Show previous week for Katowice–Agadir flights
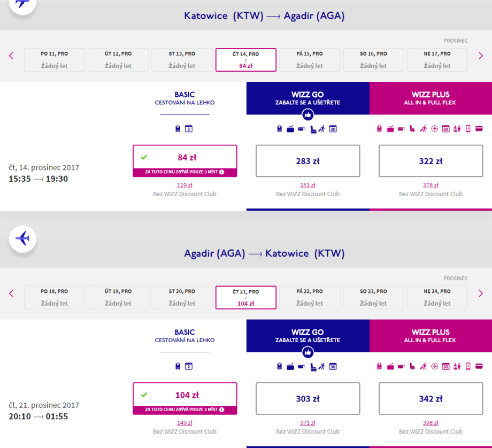Viewport: 492px width, 448px height. pos(11,56)
